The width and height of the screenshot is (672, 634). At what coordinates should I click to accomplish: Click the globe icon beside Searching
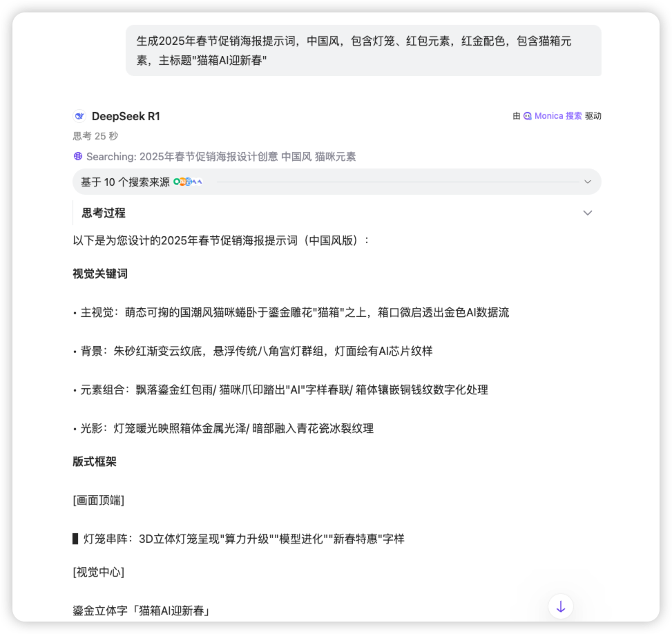[78, 157]
